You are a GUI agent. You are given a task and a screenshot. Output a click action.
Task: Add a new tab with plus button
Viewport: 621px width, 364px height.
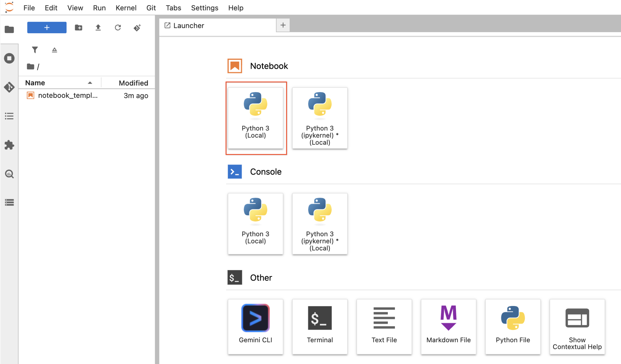(283, 25)
